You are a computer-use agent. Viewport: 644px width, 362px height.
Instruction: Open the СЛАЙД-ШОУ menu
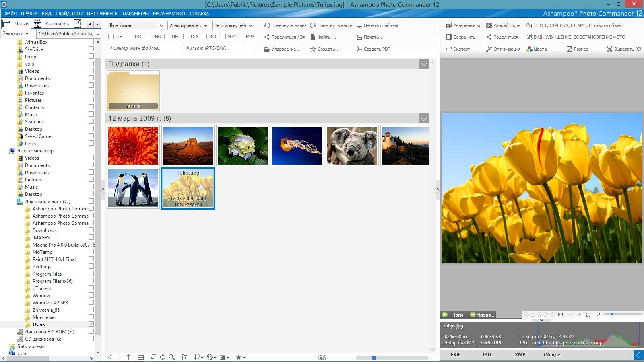(69, 14)
